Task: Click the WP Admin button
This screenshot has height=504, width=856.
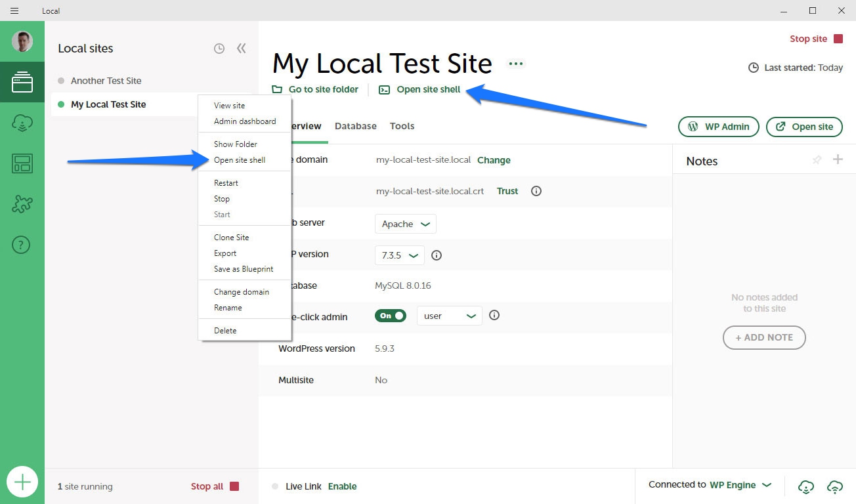Action: [719, 127]
